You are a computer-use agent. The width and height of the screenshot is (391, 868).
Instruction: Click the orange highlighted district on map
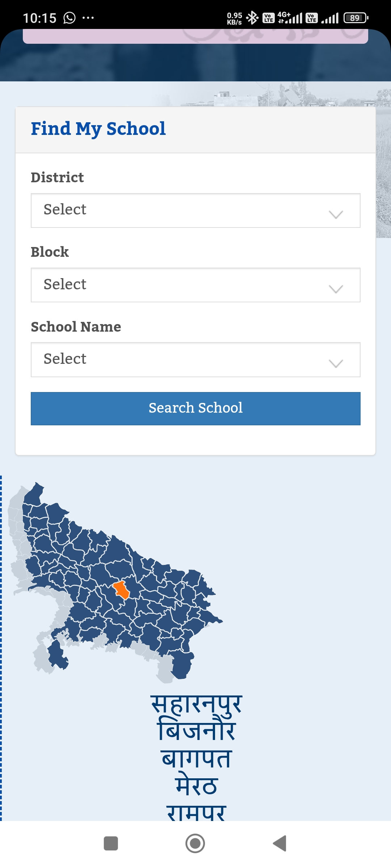click(x=121, y=590)
